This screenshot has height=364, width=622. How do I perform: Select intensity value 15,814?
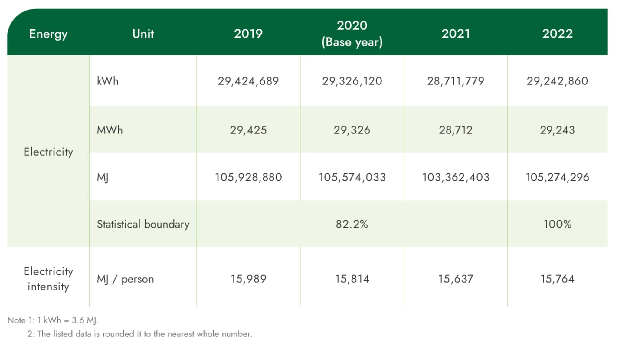[352, 279]
